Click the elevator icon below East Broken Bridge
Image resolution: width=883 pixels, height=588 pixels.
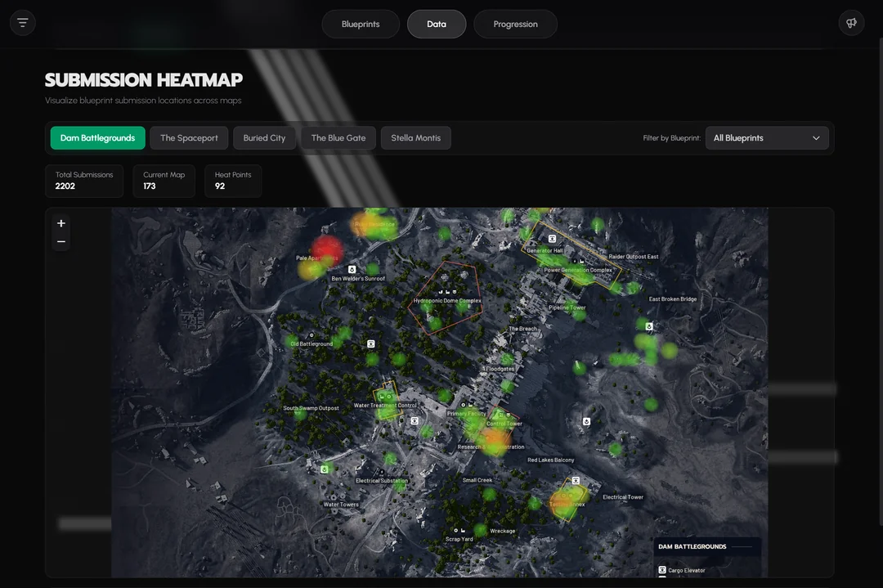[649, 326]
